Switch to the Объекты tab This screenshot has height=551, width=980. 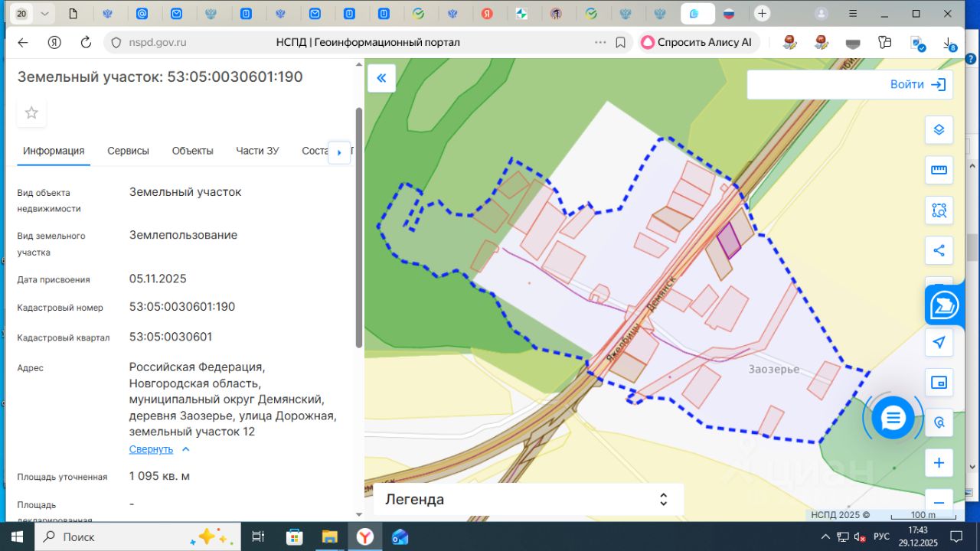pos(192,151)
